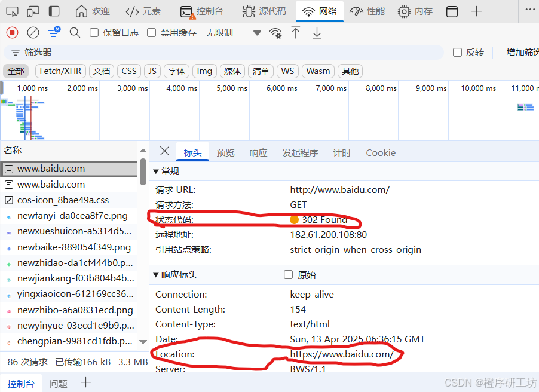Click the request list scrollbar up arrow
This screenshot has width=539, height=392.
point(143,151)
